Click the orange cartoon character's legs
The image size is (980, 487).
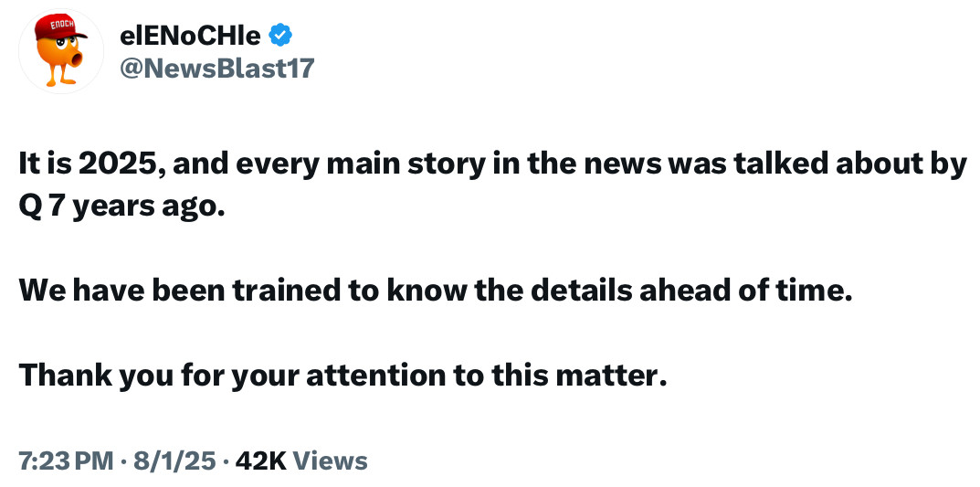pos(63,78)
